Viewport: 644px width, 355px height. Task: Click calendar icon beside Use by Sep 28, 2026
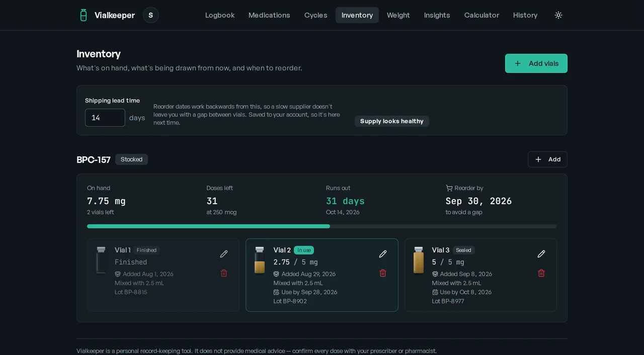(276, 292)
